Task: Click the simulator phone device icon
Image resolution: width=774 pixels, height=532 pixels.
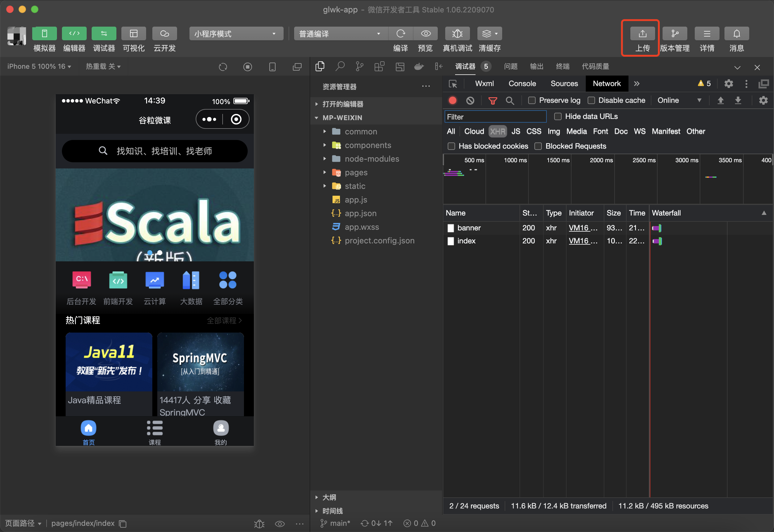Action: [272, 67]
